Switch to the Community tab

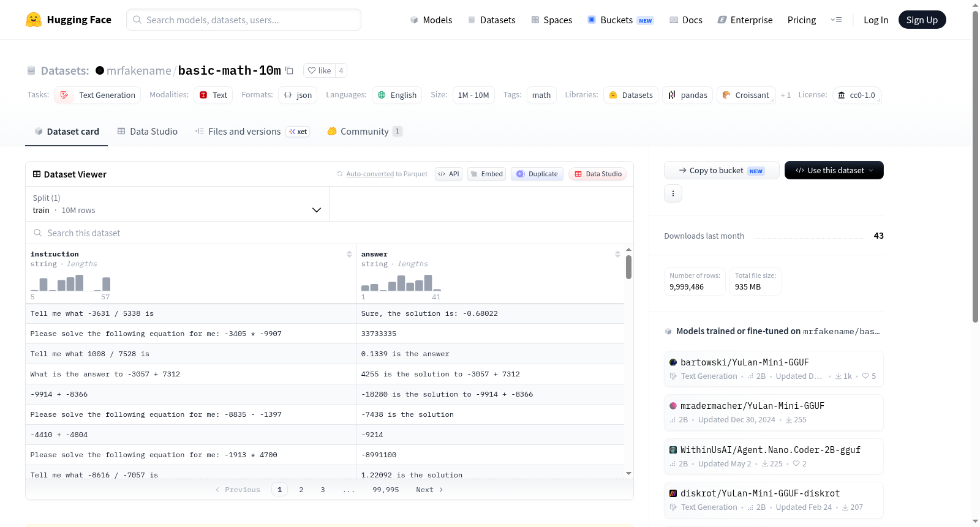click(x=365, y=132)
